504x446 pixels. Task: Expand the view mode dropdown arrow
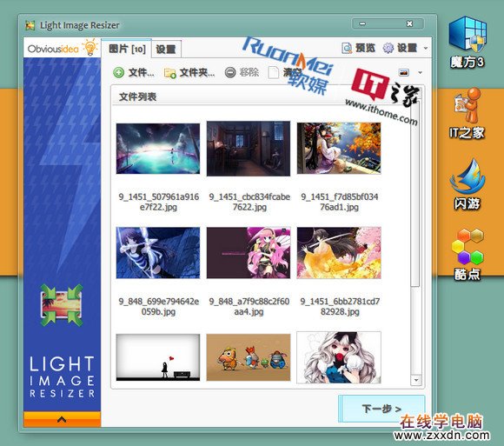click(420, 73)
